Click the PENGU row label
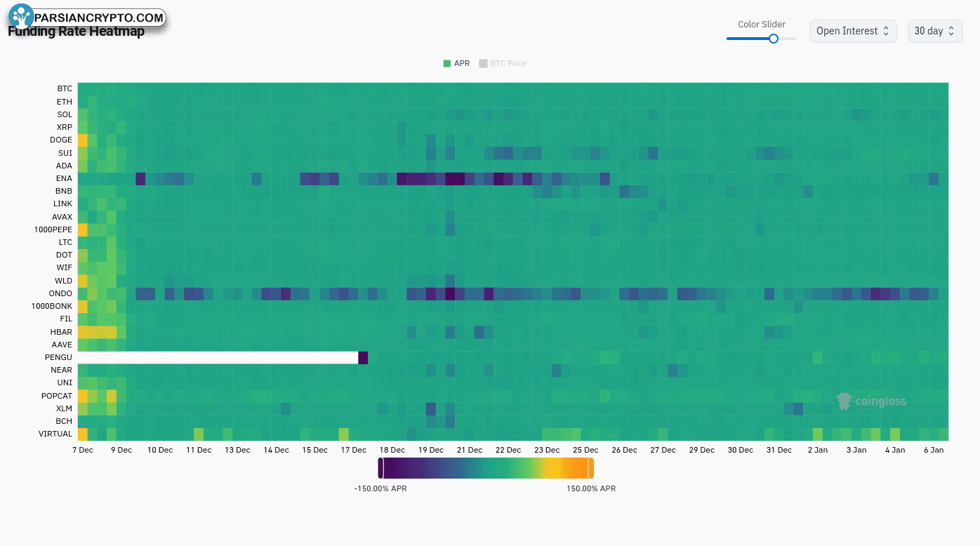This screenshot has width=980, height=546. coord(58,357)
